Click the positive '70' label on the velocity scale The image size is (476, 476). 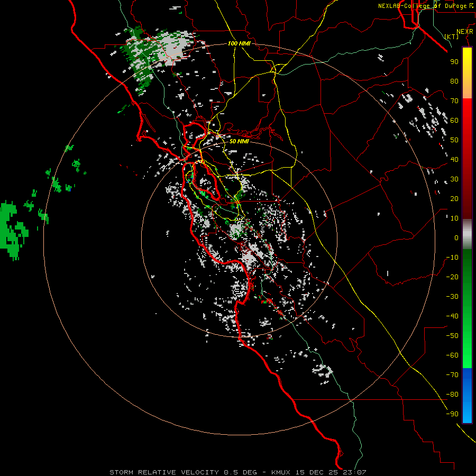point(454,101)
